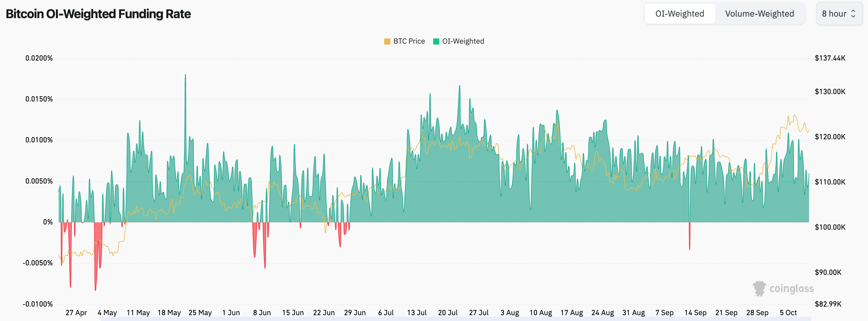Toggle OI-Weighted series via legend label
Screen dimensions: 868x321
click(x=463, y=42)
